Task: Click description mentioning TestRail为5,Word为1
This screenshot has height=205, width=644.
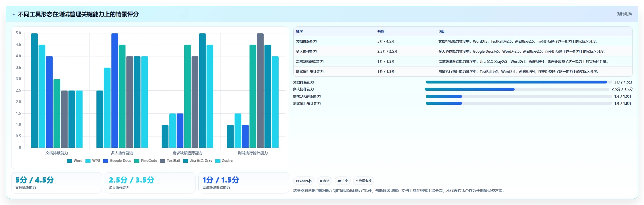Action: pyautogui.click(x=519, y=72)
